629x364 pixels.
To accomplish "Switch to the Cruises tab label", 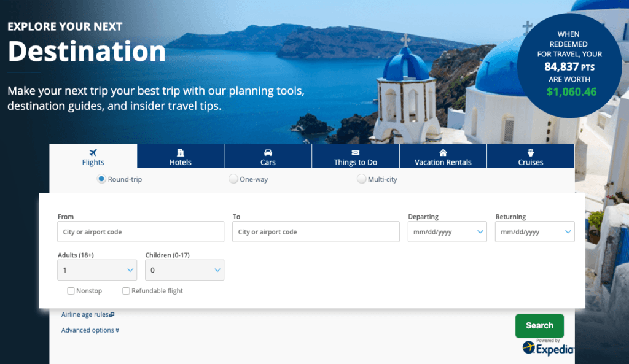I will (530, 162).
